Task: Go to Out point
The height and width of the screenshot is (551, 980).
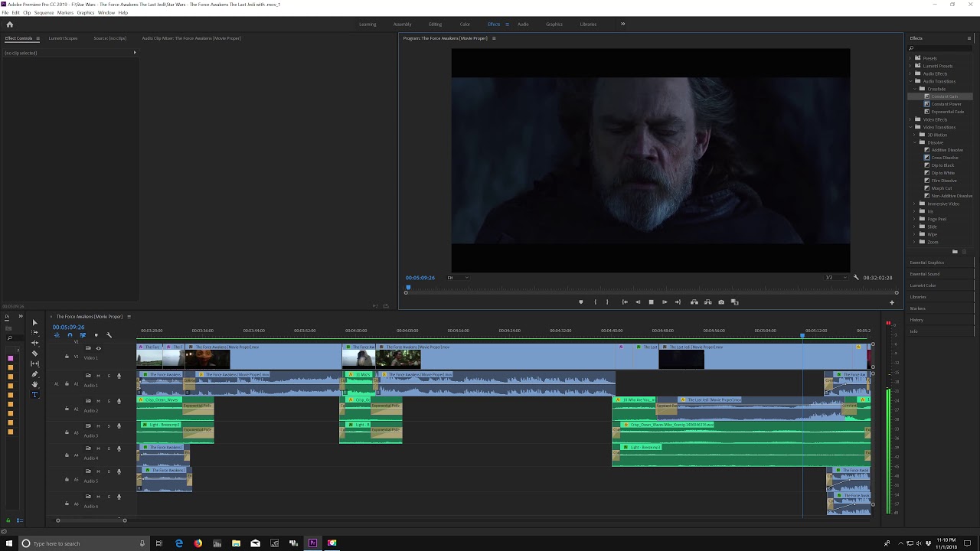Action: click(x=678, y=302)
